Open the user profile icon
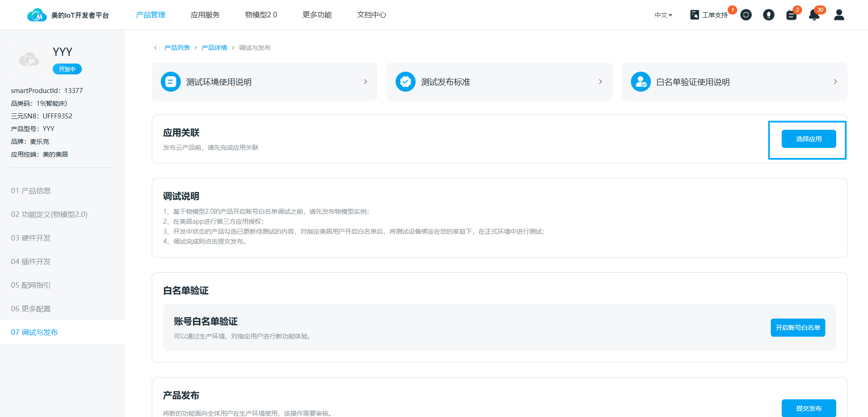 point(839,15)
